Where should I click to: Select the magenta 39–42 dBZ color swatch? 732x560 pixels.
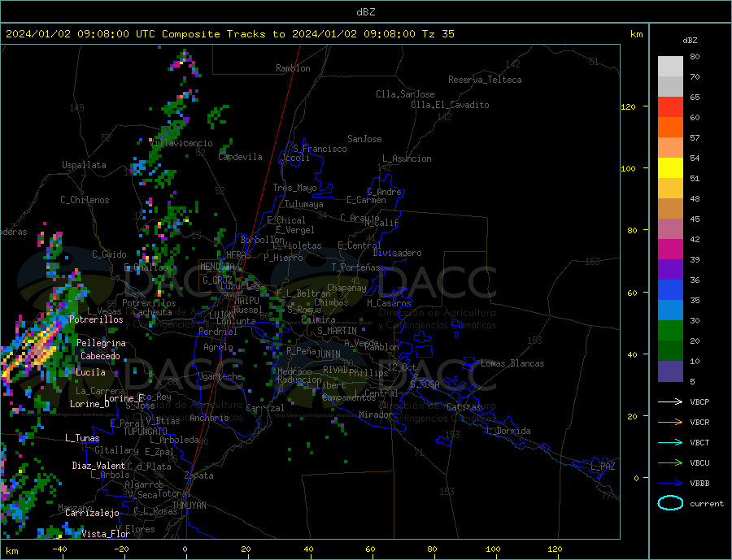670,250
